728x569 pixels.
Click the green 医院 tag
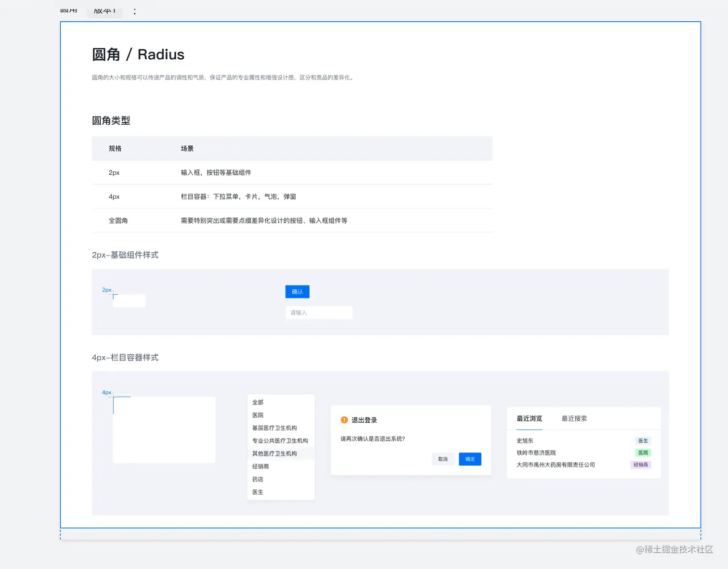click(x=643, y=453)
